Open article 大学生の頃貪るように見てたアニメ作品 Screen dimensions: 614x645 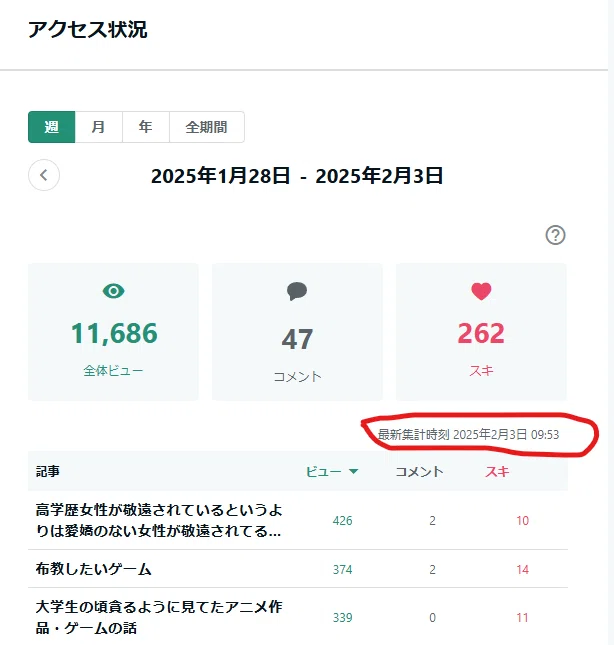(159, 617)
